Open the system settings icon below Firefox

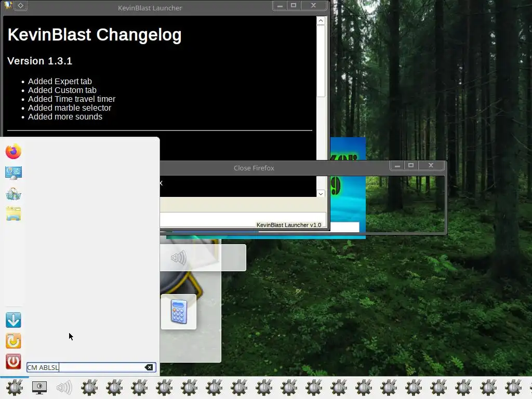(x=13, y=173)
